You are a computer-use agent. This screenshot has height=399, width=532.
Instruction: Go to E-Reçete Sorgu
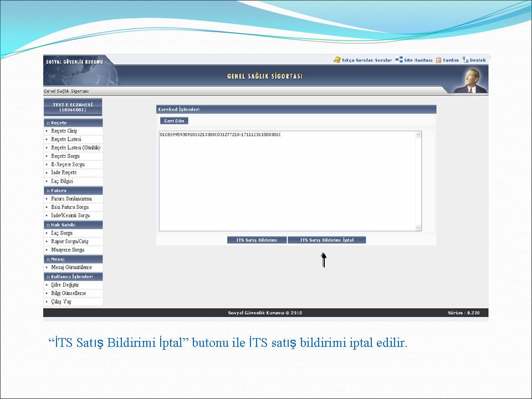point(68,165)
